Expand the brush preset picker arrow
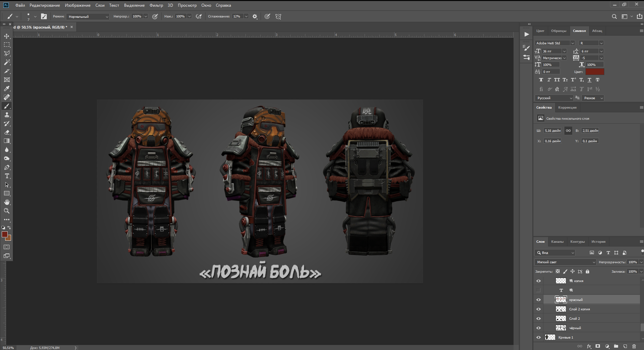Screen dimensions: 644x350 (x=35, y=16)
